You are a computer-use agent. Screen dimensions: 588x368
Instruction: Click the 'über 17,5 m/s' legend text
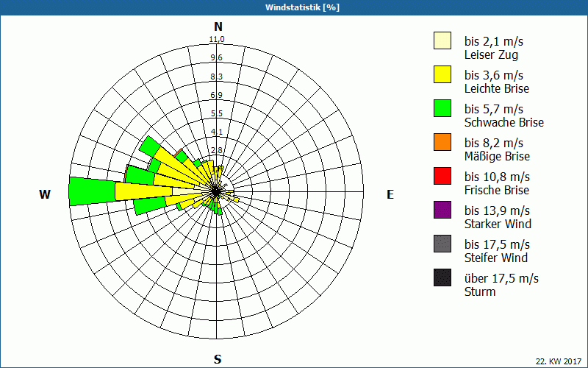501,279
